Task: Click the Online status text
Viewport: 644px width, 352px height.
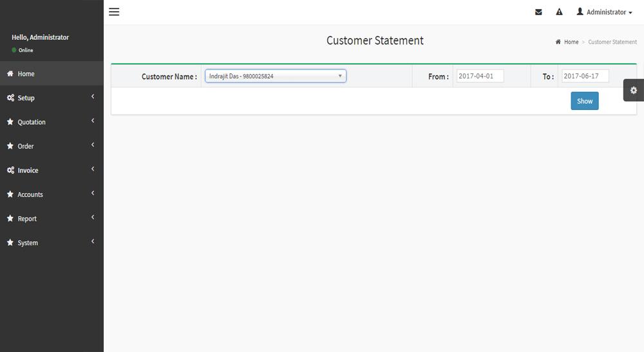Action: coord(26,50)
